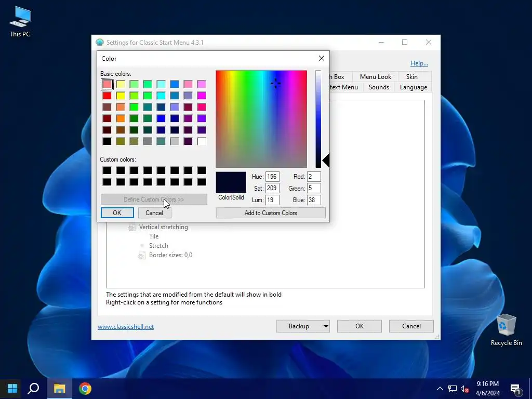This screenshot has width=532, height=399.
Task: Pick the pure red basic color
Action: tap(107, 96)
